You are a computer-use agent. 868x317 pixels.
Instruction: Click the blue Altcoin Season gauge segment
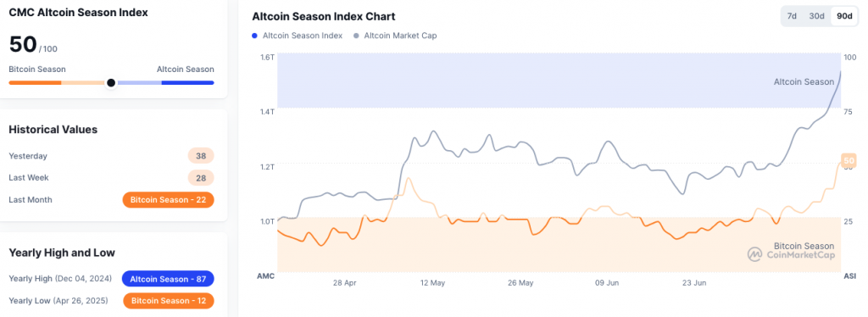coord(187,82)
